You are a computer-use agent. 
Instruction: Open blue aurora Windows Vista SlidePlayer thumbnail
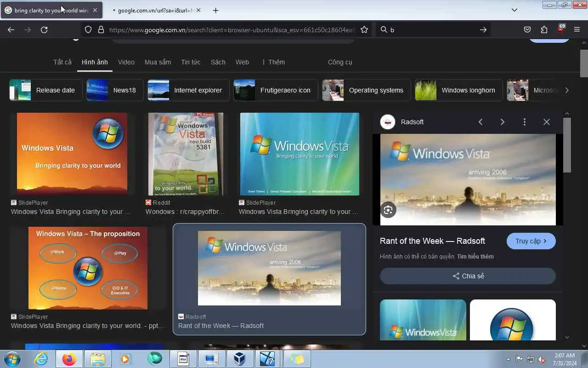[x=300, y=154]
